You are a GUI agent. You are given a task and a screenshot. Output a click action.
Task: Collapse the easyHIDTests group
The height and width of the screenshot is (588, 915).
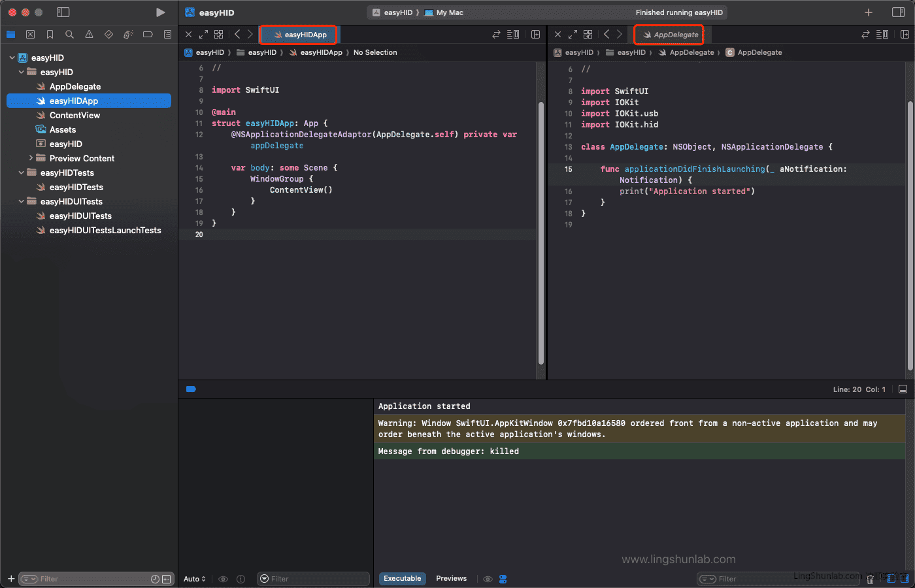point(21,172)
